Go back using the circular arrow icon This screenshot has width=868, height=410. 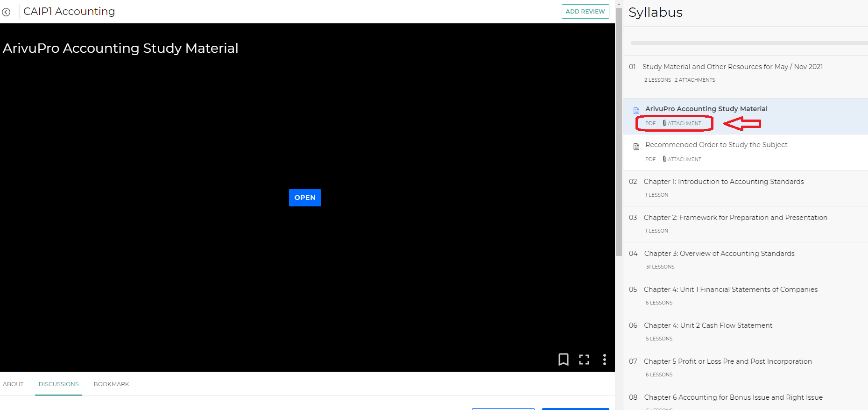coord(6,12)
